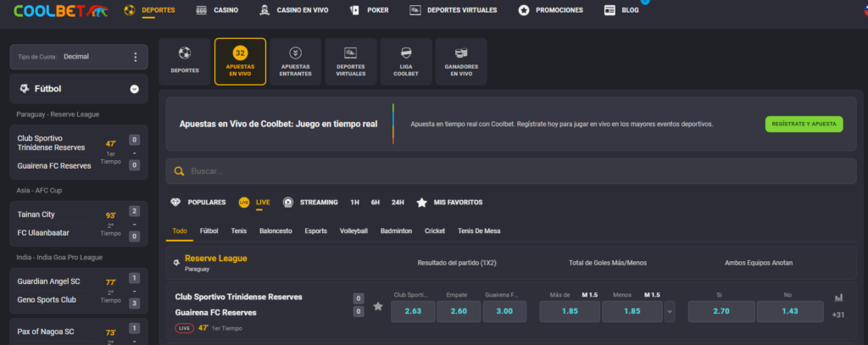Bet Más de 1.5 goals at 1.85

tap(570, 311)
